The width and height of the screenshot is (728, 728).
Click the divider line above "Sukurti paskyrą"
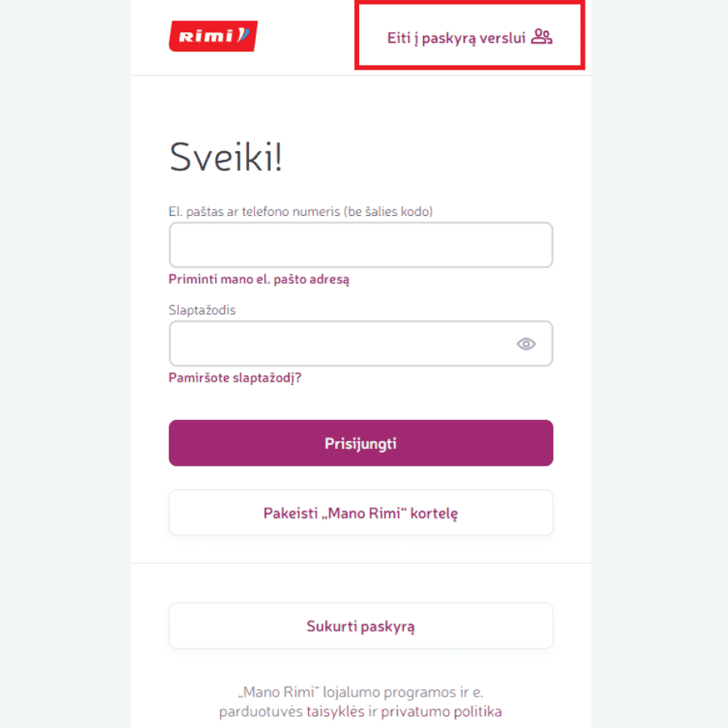[360, 564]
